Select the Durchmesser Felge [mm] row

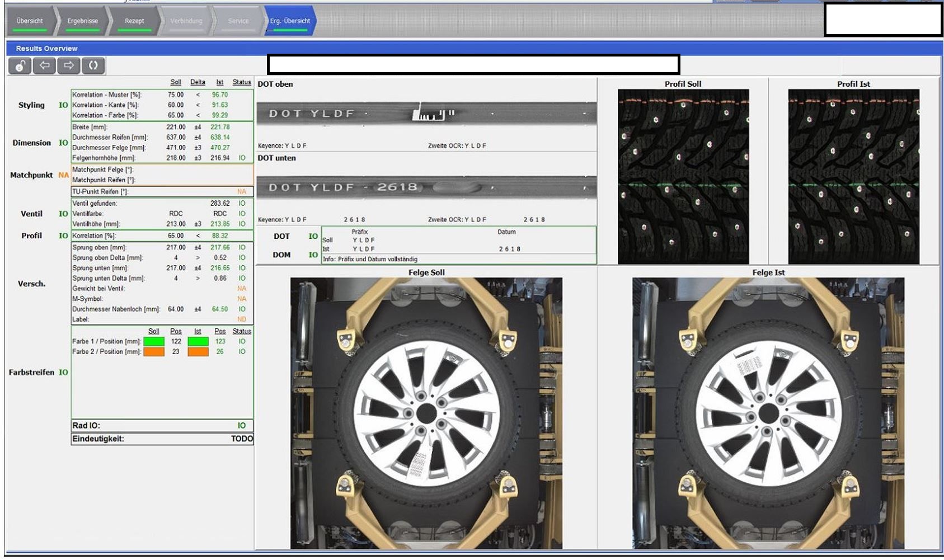(162, 148)
